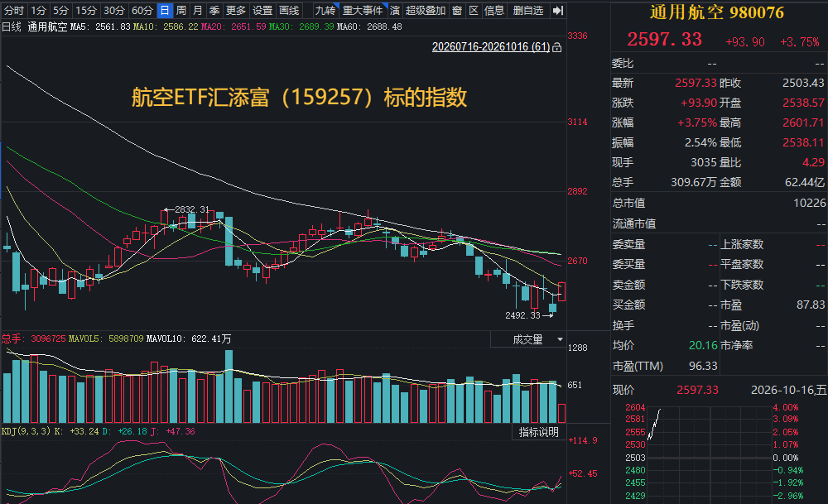Open 超级叠加 super overlay
Image resolution: width=828 pixels, height=504 pixels.
coord(426,11)
